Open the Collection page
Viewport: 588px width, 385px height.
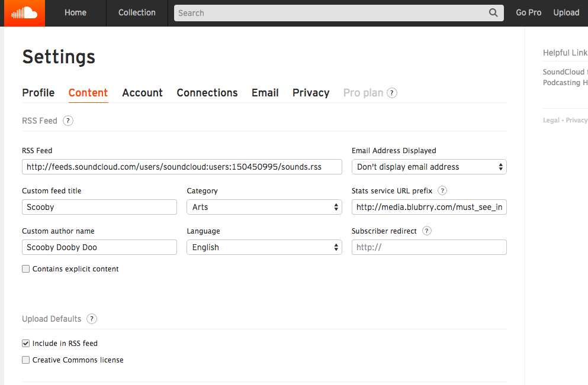137,12
